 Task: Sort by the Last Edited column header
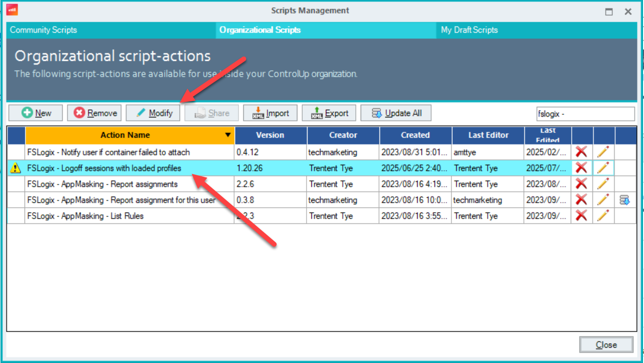click(x=548, y=135)
